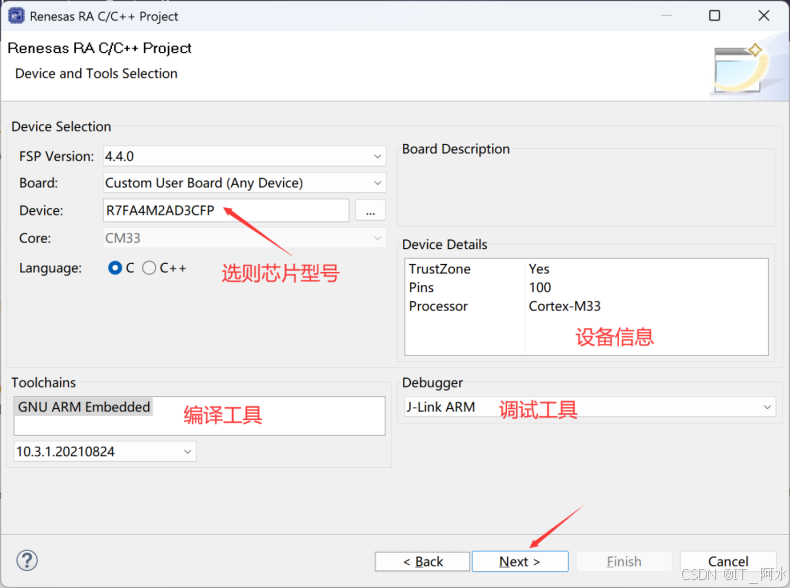Click the help question mark icon

[27, 560]
